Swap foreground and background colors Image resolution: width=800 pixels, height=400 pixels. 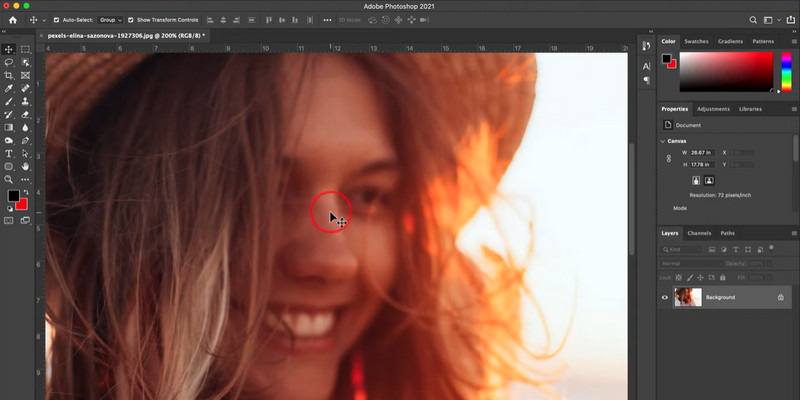26,192
